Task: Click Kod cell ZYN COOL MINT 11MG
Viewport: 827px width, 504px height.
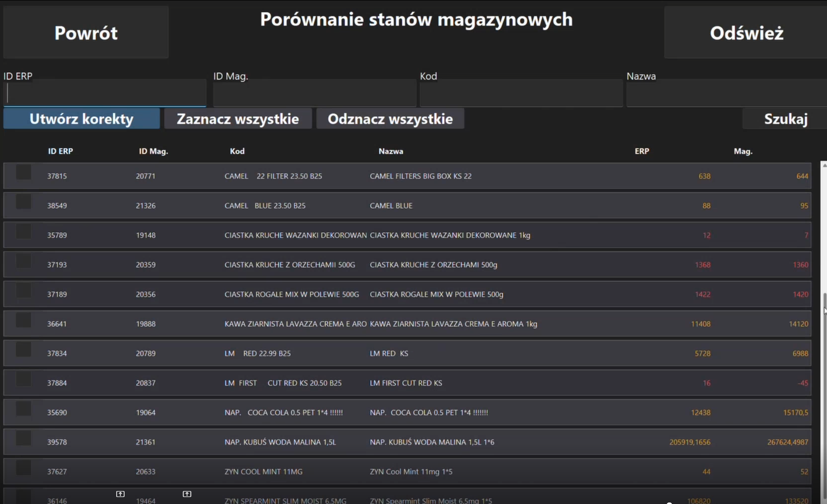Action: click(263, 472)
